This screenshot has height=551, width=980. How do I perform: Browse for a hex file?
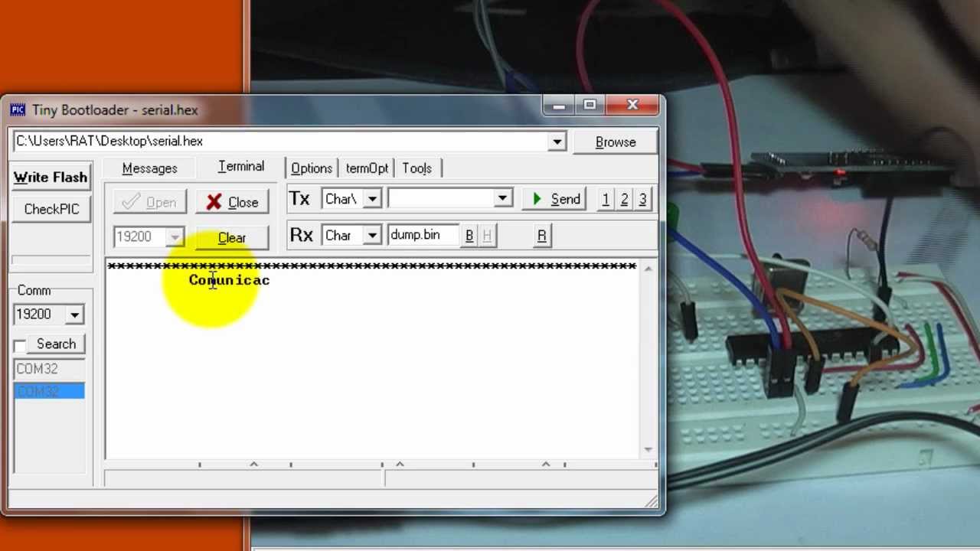[x=616, y=142]
